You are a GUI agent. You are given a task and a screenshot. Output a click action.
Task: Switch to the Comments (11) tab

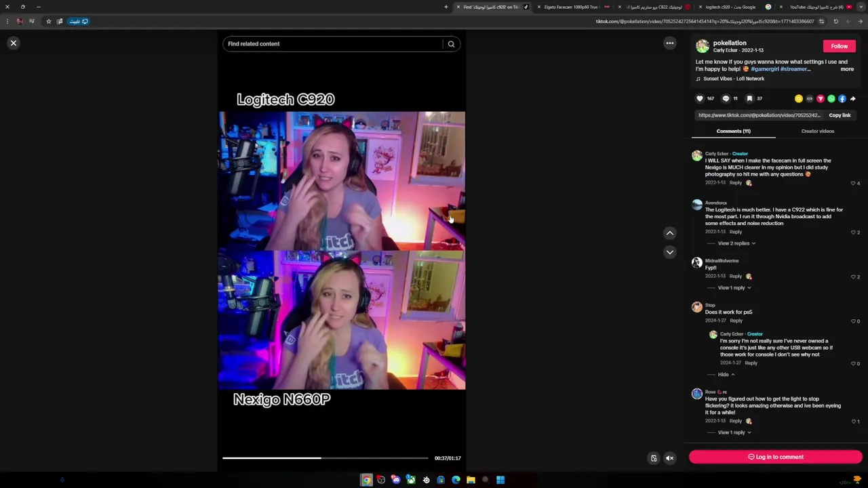(733, 131)
